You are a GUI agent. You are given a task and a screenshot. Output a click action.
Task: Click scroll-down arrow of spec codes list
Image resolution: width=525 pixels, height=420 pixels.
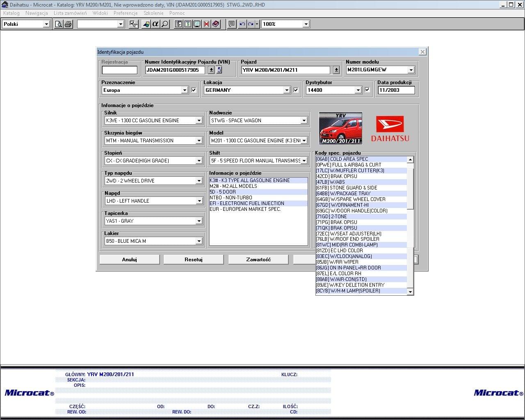coord(410,292)
